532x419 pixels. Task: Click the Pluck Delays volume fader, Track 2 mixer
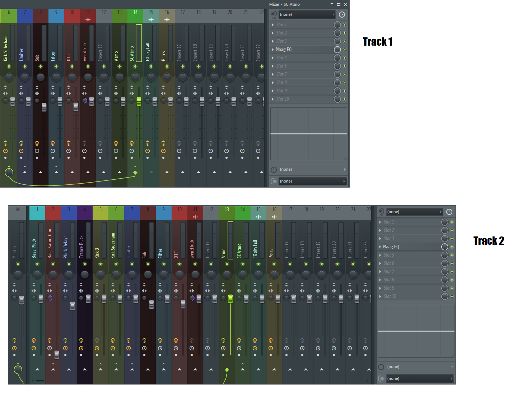tap(73, 306)
